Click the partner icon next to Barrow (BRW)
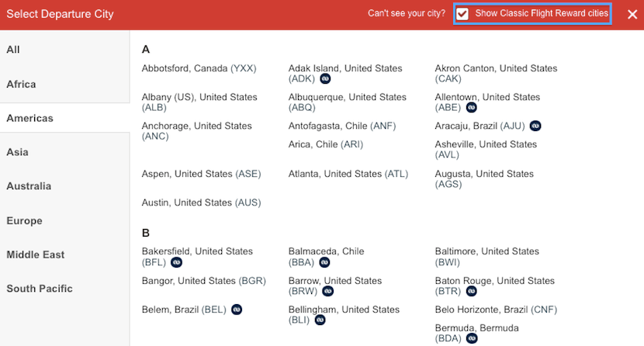644x346 pixels. pos(328,292)
